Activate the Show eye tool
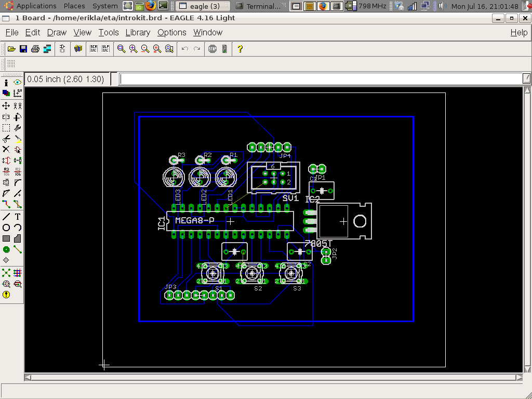The width and height of the screenshot is (532, 399). [18, 83]
